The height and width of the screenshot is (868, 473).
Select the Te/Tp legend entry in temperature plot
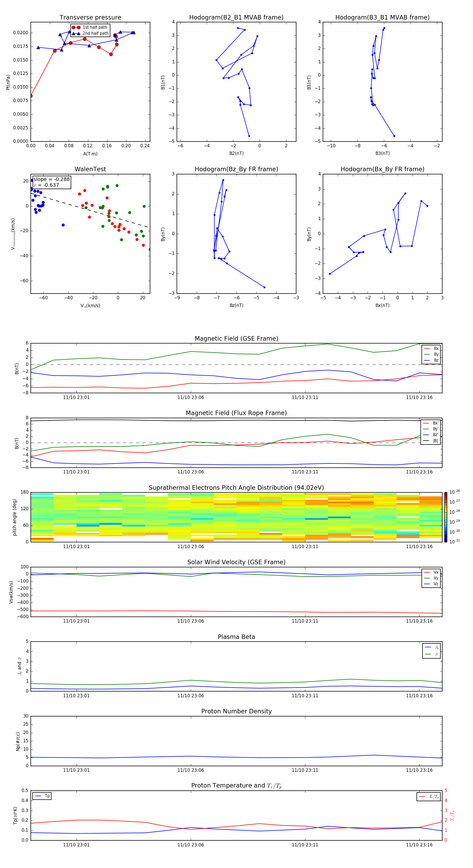[x=429, y=797]
